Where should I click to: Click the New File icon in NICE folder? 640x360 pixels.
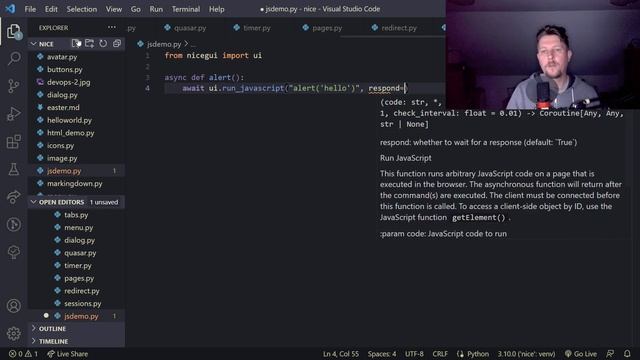click(76, 43)
